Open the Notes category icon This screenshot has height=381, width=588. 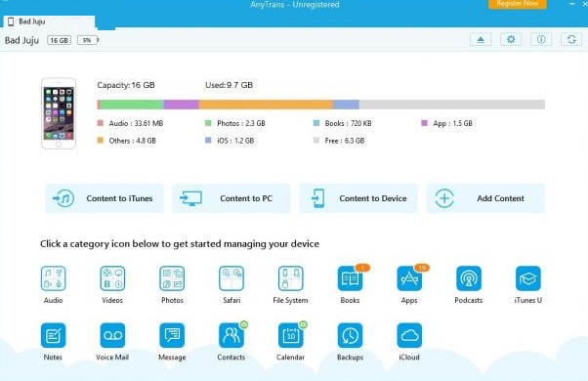point(53,335)
